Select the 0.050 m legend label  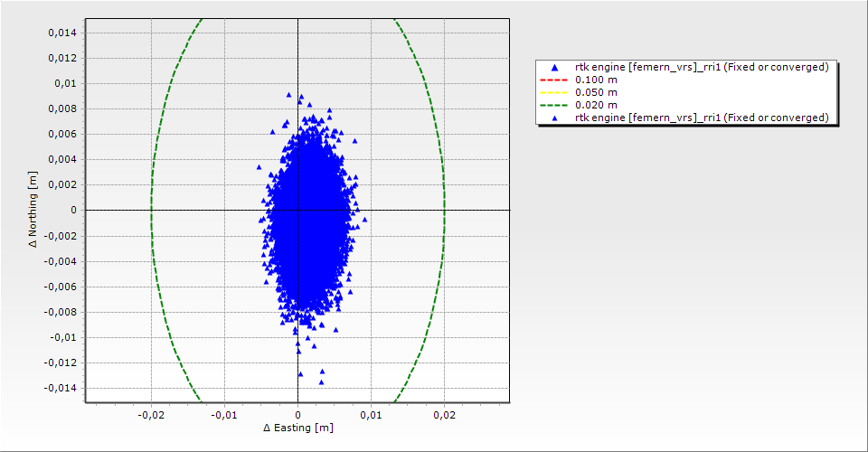click(x=597, y=92)
